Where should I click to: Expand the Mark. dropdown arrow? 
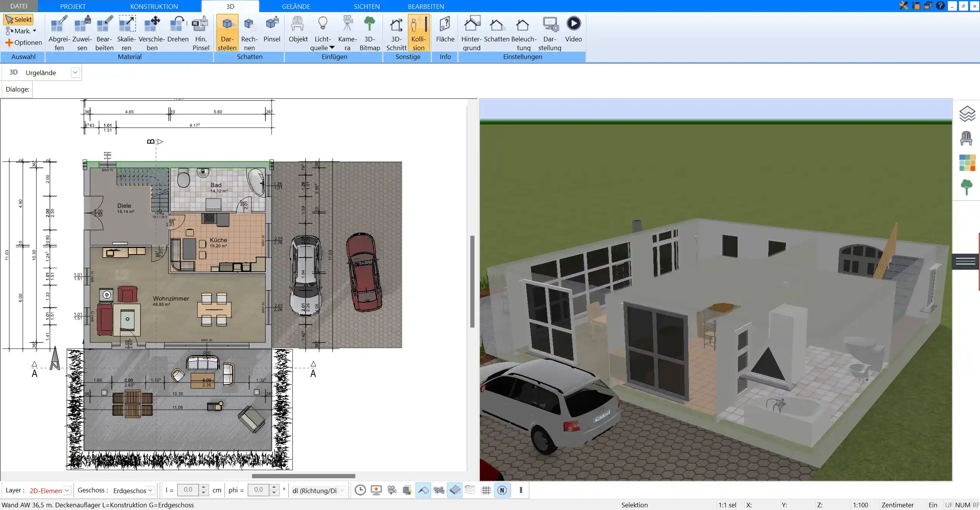tap(34, 31)
